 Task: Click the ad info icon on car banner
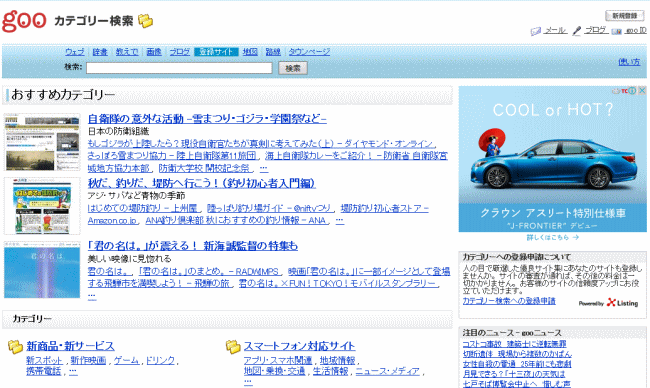(x=632, y=90)
